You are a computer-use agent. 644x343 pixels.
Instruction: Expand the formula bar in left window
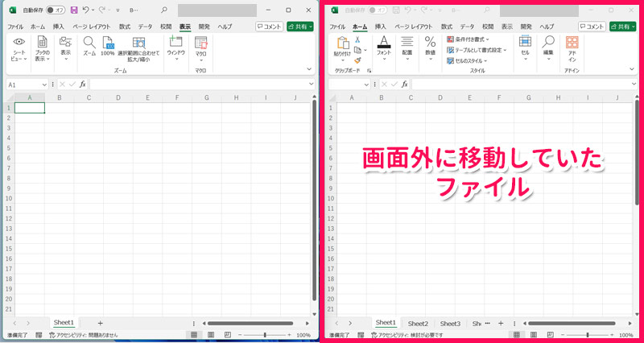tap(311, 85)
